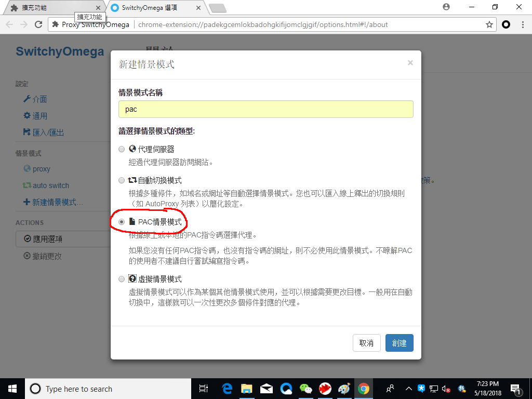Open File Explorer from taskbar

247,389
